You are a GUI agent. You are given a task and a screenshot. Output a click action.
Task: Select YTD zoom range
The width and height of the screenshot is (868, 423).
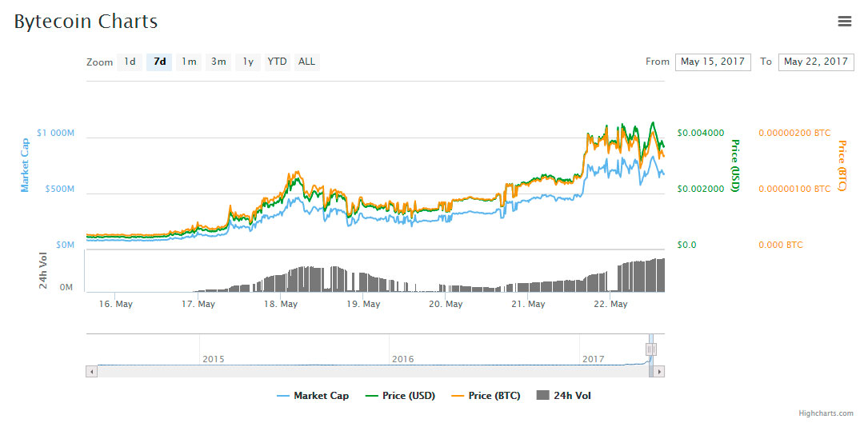click(x=278, y=62)
